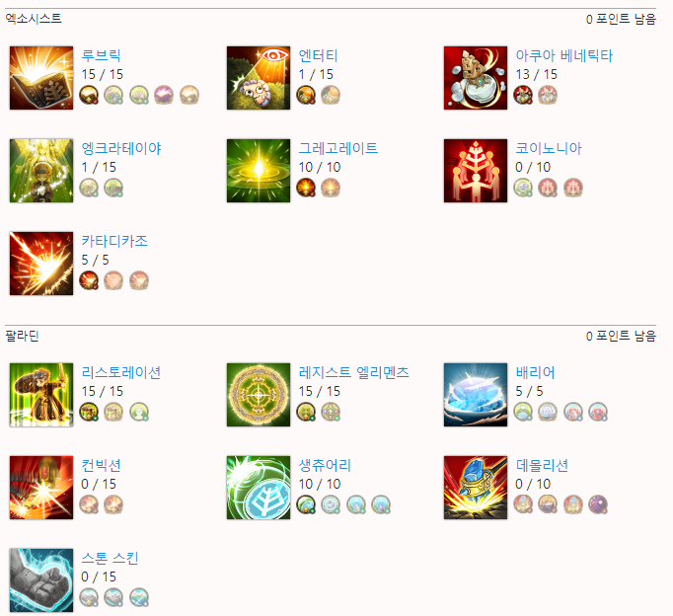The image size is (673, 616).
Task: Click the 카타디카조 fiery slash skill icon
Action: point(41,264)
